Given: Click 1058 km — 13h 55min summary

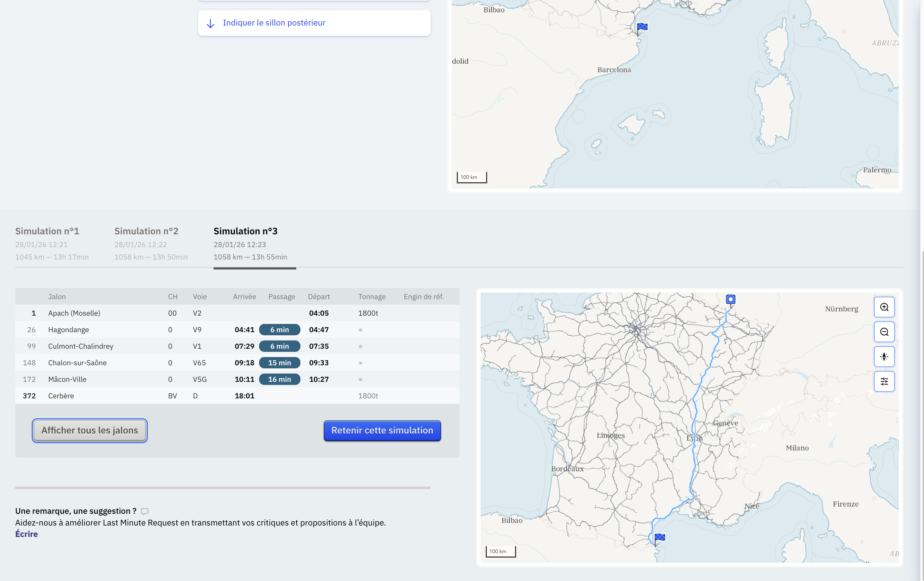Looking at the screenshot, I should tap(250, 257).
